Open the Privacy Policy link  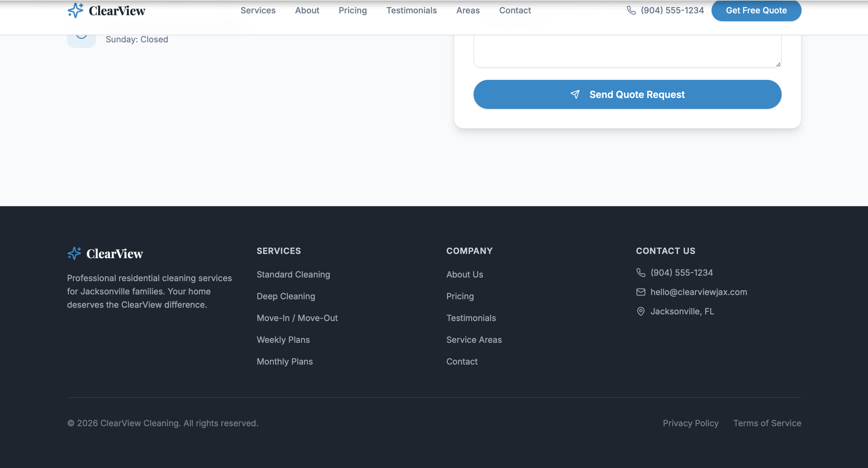pos(690,423)
